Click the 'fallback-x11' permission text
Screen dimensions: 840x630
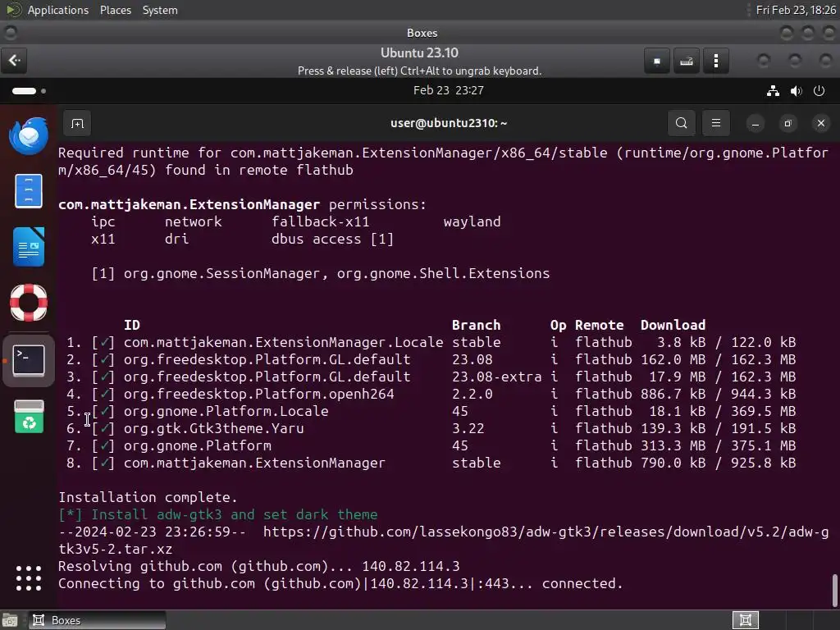[321, 221]
